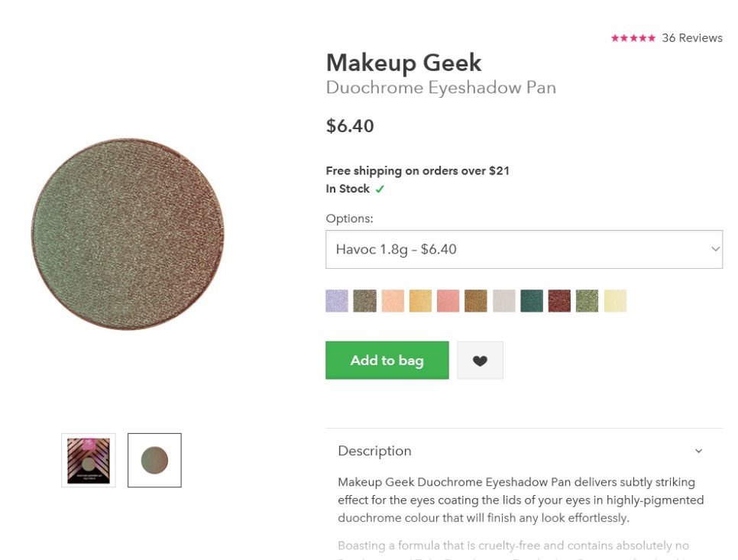Open the 36 Reviews link

(x=692, y=38)
